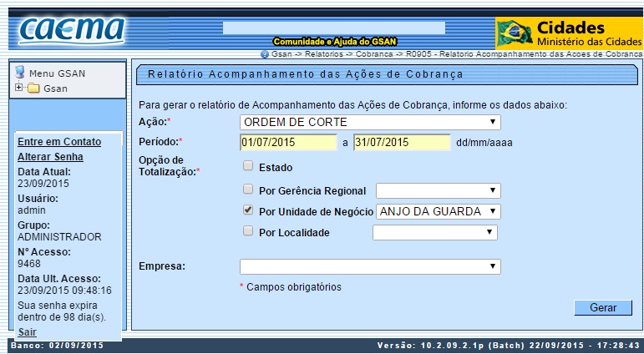This screenshot has height=354, width=644.
Task: Tick the Por Localidade checkbox
Action: click(248, 231)
